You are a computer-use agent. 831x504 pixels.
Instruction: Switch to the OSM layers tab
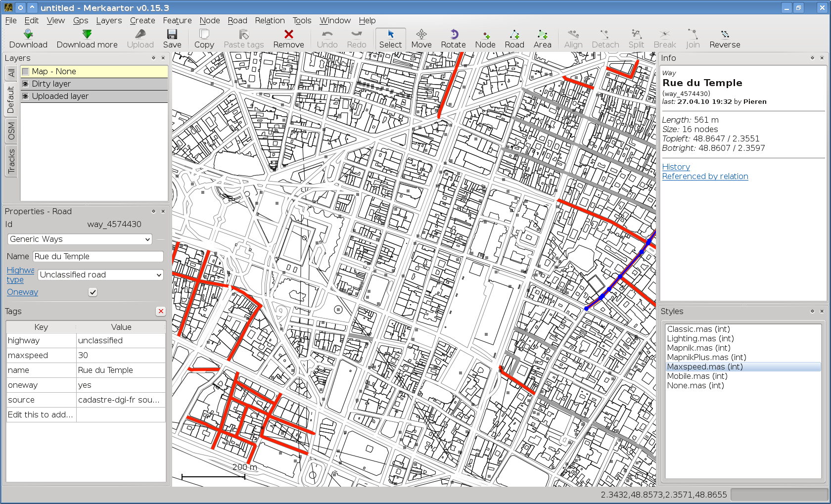pos(11,131)
